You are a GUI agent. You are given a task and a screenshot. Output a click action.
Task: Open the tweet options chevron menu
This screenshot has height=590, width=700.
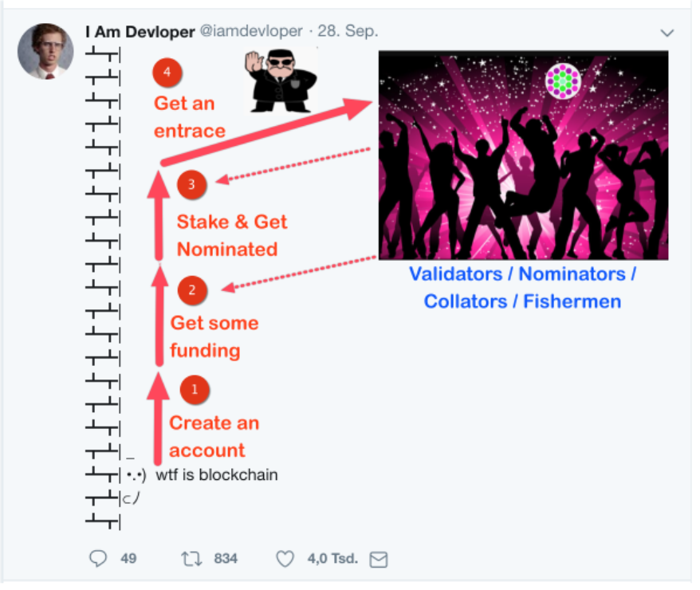tap(667, 33)
